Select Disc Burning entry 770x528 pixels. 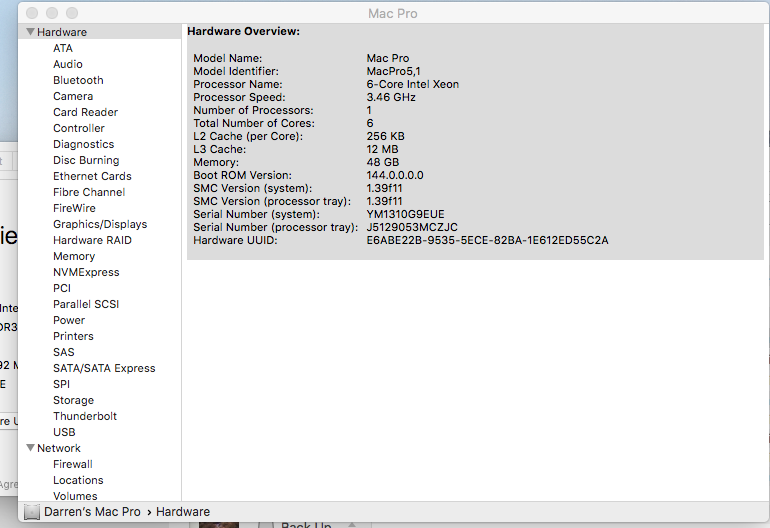tap(86, 160)
